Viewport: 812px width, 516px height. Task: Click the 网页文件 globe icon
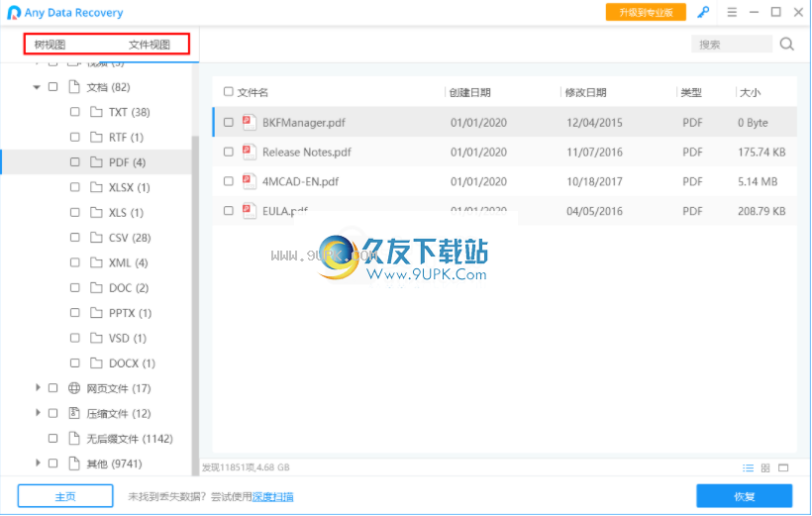pos(74,388)
